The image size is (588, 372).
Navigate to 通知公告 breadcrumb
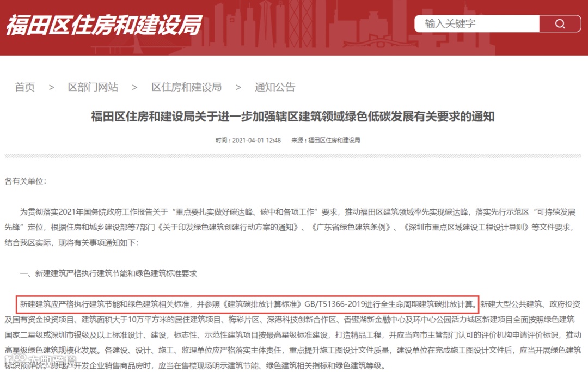[275, 87]
